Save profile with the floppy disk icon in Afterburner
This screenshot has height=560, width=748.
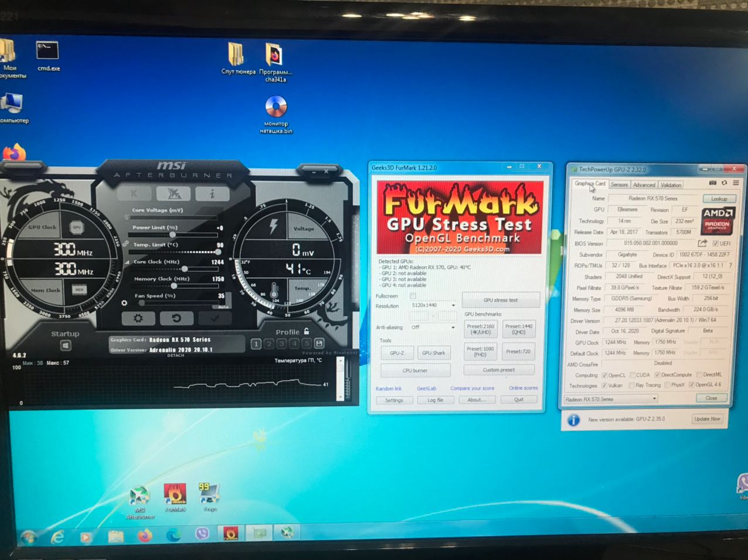coord(319,343)
